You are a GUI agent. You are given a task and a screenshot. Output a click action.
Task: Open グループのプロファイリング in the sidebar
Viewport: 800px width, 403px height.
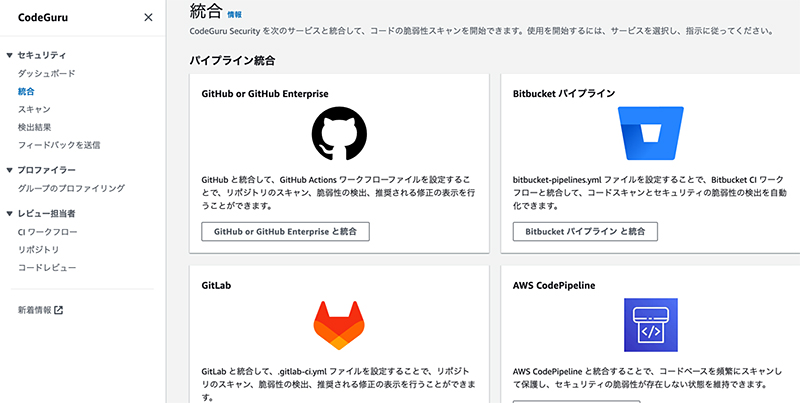coord(71,188)
